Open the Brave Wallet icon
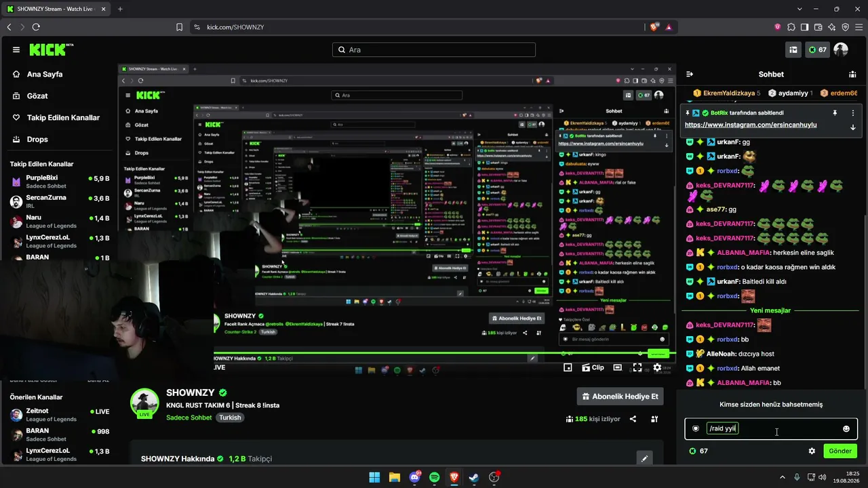The image size is (868, 488). click(x=818, y=27)
